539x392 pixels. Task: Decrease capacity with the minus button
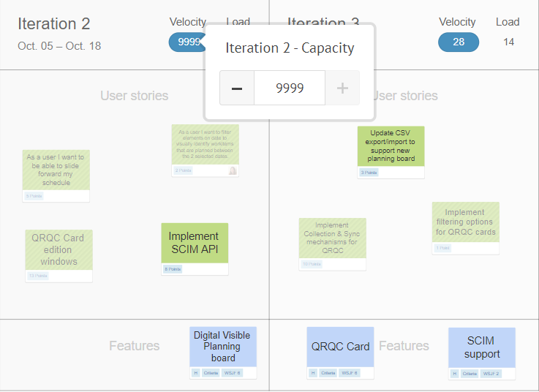[237, 88]
